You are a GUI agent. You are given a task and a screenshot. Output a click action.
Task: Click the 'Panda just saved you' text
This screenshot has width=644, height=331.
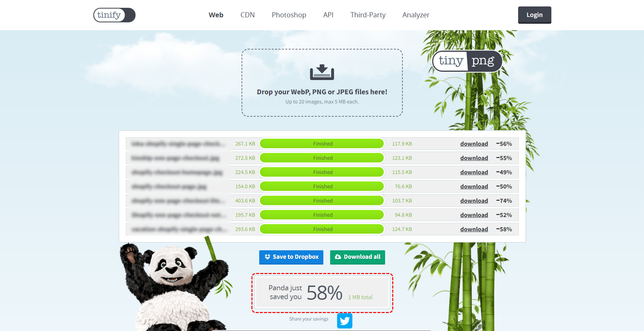click(x=285, y=292)
